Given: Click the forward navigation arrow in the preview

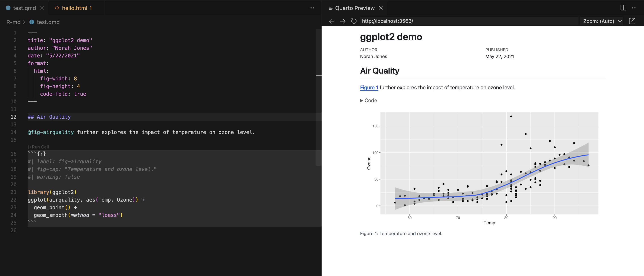Looking at the screenshot, I should [x=343, y=21].
